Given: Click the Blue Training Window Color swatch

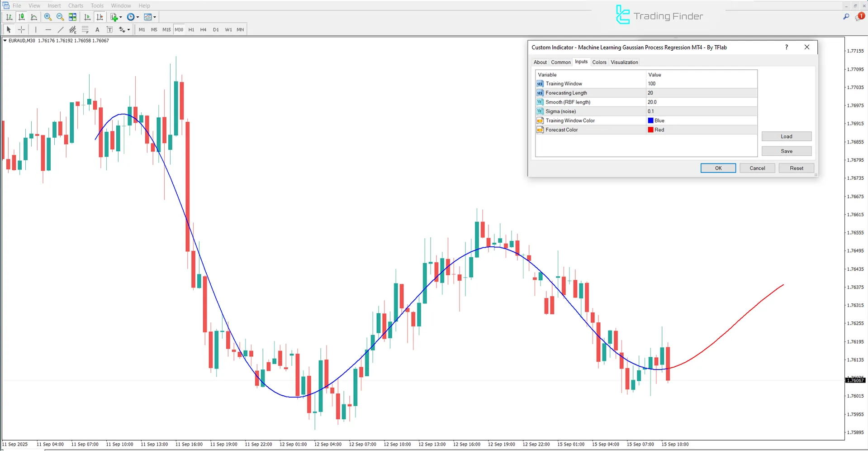Looking at the screenshot, I should (650, 120).
